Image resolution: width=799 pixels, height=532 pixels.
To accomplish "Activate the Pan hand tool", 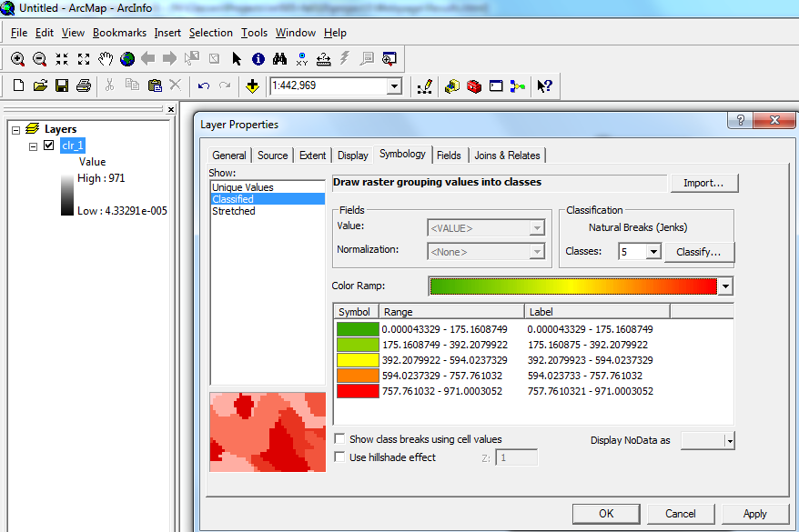I will pyautogui.click(x=106, y=59).
